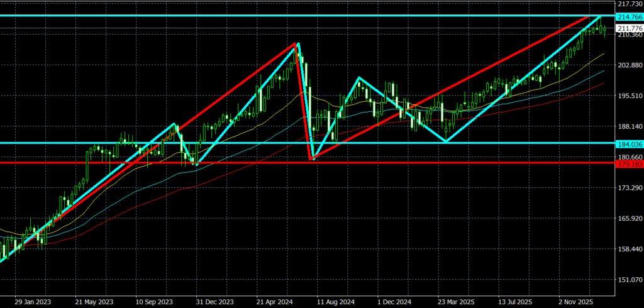Click the 151.070 price scale label

click(630, 280)
